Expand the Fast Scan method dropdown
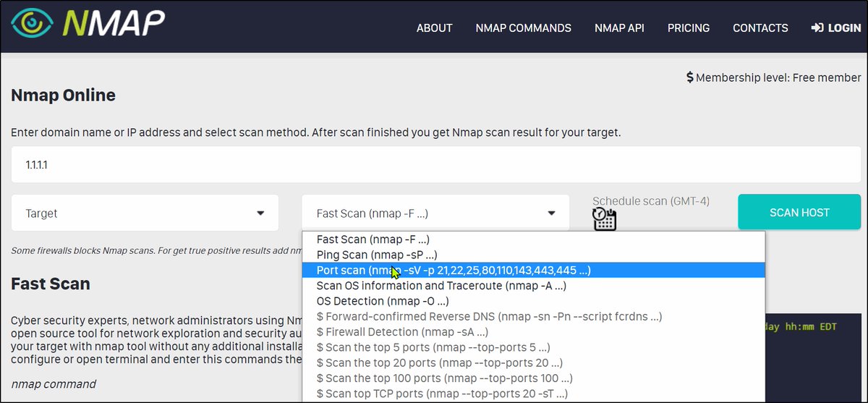This screenshot has height=403, width=868. point(435,213)
